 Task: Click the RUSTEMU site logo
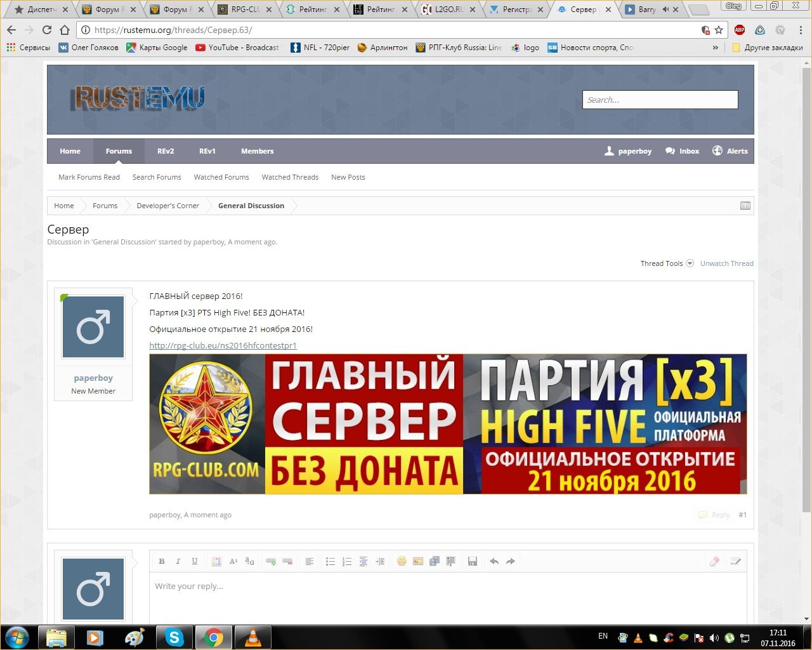click(x=136, y=99)
